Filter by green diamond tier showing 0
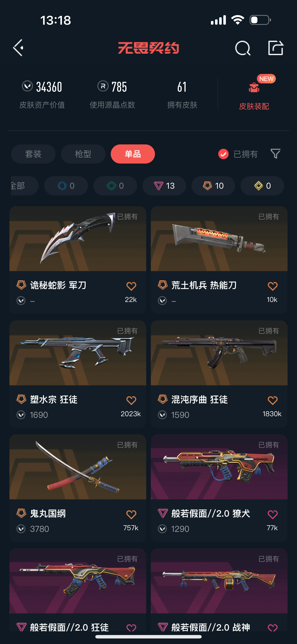 (115, 186)
